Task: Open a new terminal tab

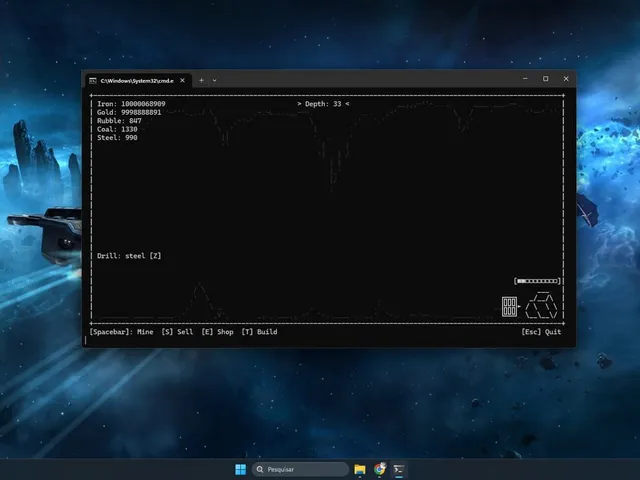Action: tap(201, 80)
